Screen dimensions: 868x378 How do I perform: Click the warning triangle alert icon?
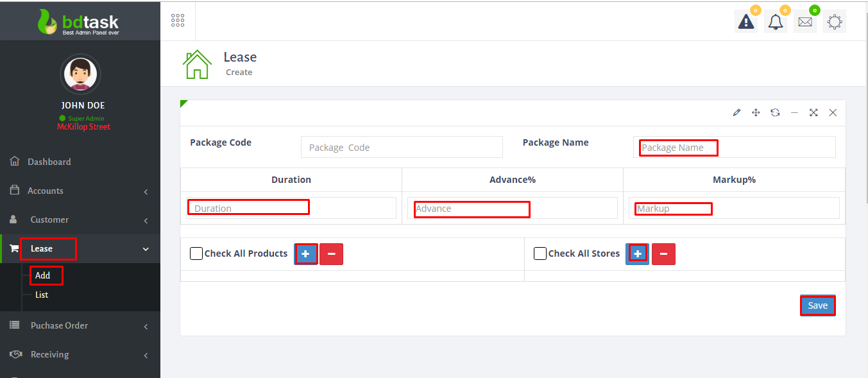click(745, 22)
